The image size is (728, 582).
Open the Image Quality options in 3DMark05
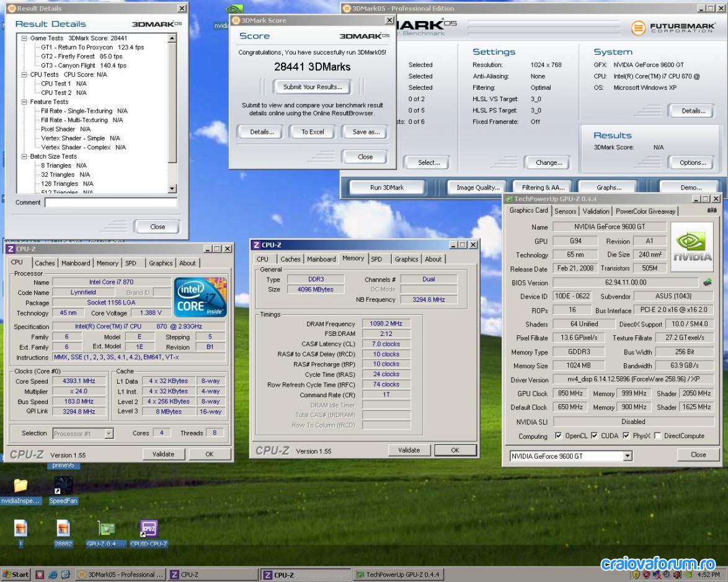[478, 188]
